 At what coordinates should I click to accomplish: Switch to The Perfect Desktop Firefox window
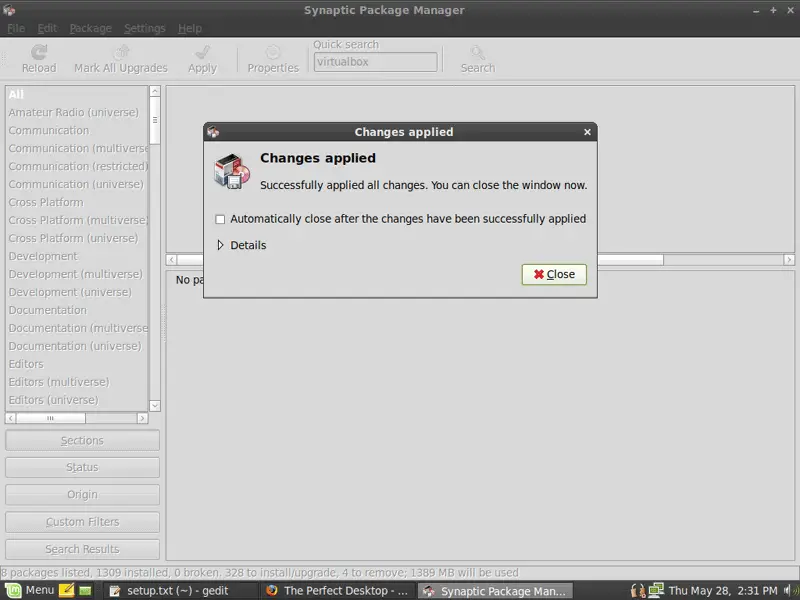[x=337, y=591]
